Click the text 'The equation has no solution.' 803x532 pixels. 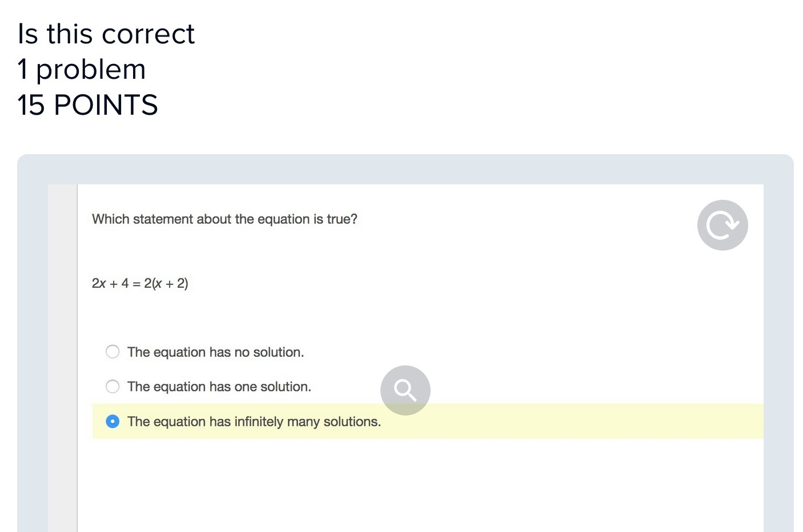215,352
